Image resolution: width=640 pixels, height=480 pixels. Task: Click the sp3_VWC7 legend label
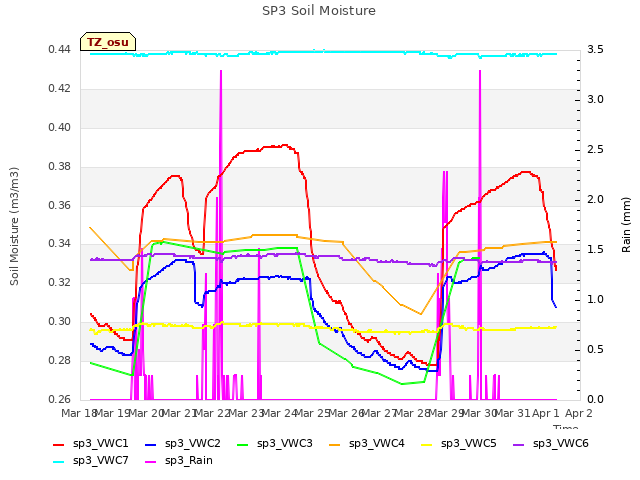[x=100, y=460]
